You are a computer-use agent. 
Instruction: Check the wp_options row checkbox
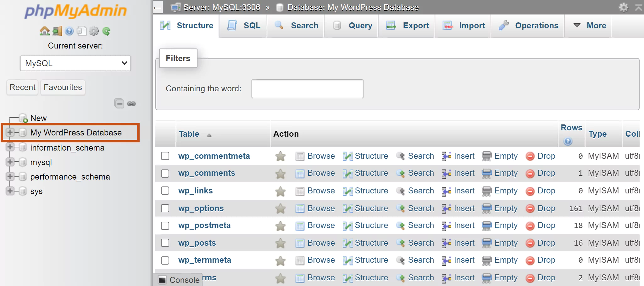(x=165, y=208)
